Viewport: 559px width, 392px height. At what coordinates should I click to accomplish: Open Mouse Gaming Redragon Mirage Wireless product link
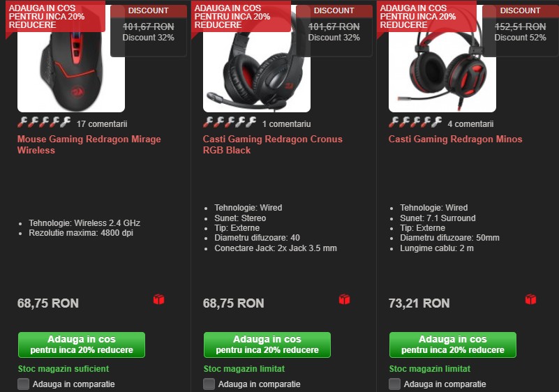[89, 144]
